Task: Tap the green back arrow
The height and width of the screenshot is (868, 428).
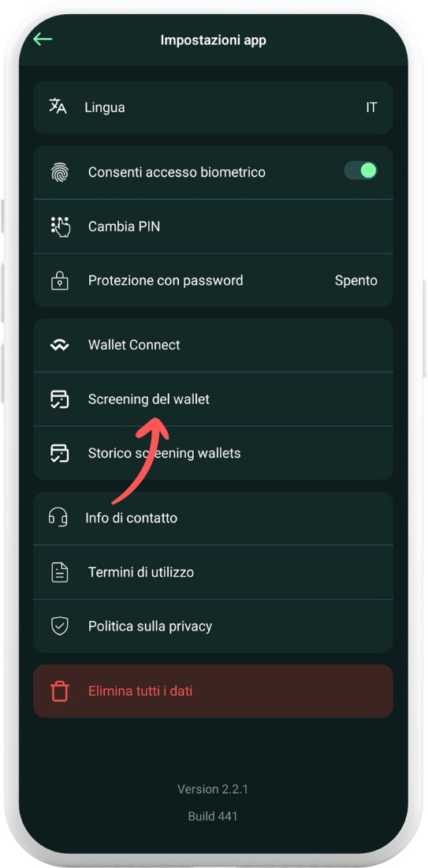Action: [43, 39]
